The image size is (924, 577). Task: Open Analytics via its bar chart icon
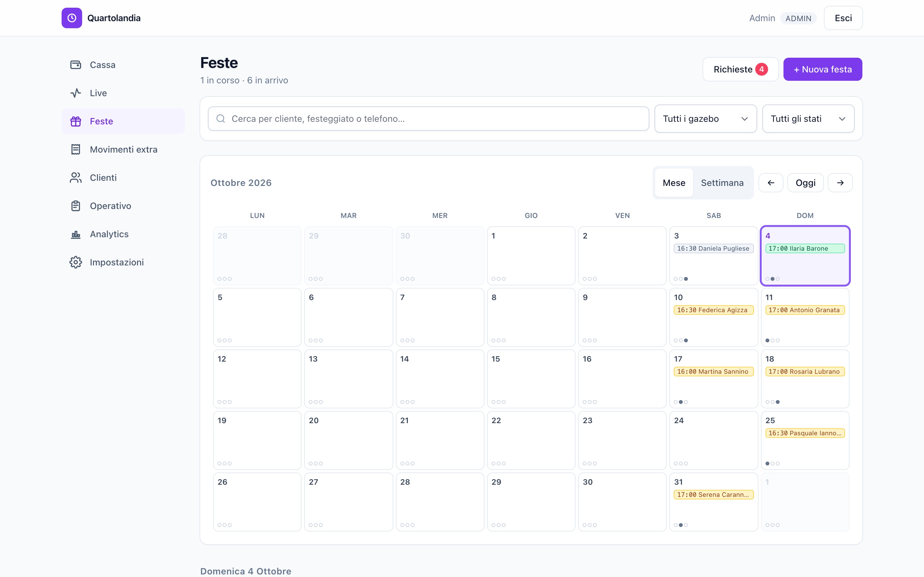[76, 234]
